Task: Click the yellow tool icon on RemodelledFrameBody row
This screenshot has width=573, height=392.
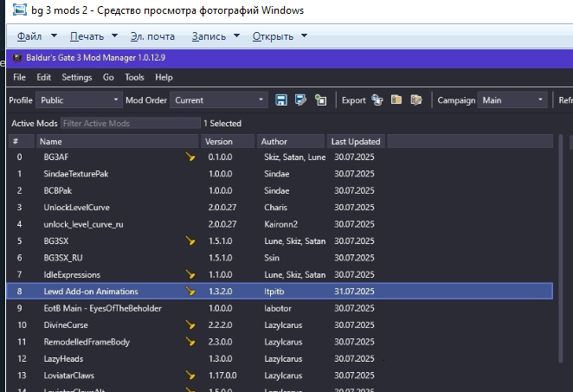Action: [x=190, y=342]
